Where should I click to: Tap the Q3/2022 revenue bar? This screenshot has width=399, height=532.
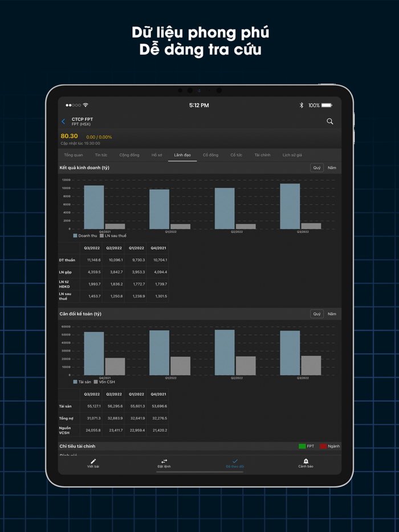[x=290, y=206]
